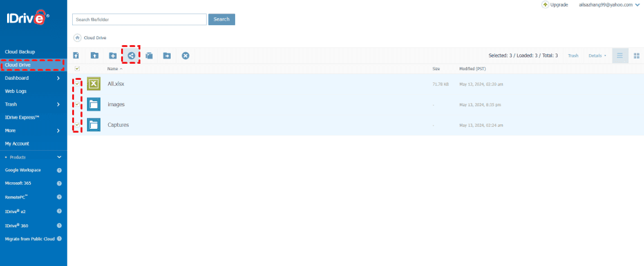Viewport: 644px width, 266px height.
Task: Click the IDrive logo
Action: 28,17
